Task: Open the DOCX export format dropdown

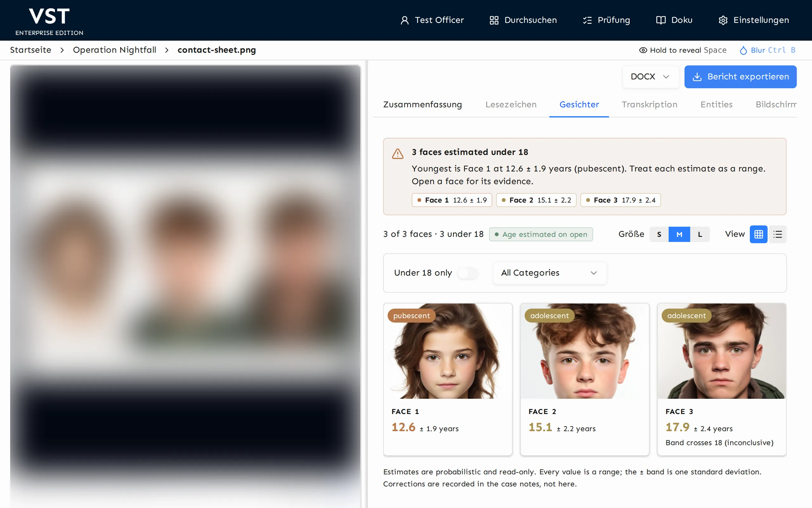Action: coord(650,77)
